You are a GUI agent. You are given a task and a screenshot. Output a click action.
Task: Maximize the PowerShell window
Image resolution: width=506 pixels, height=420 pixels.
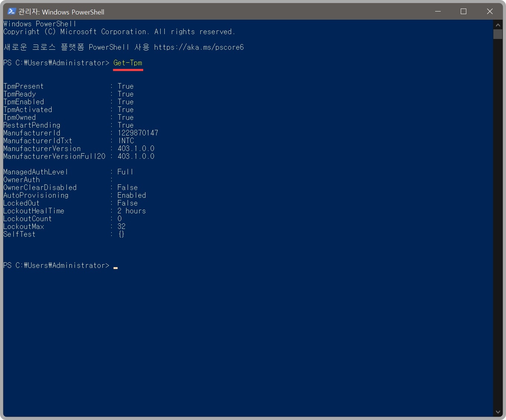463,12
